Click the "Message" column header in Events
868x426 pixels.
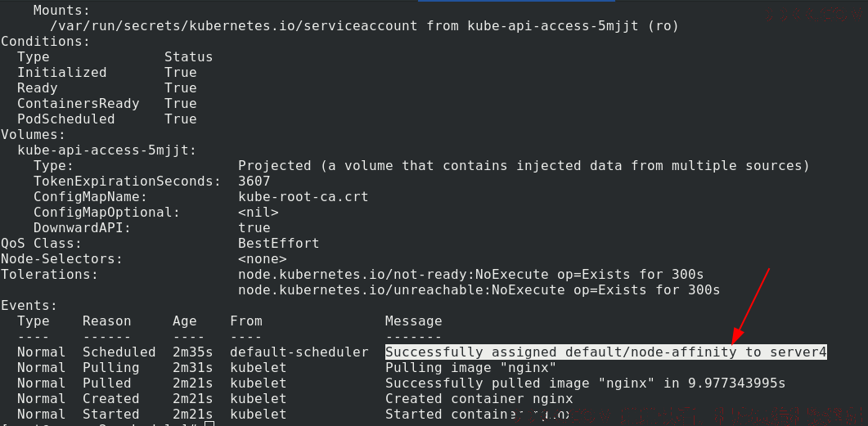(413, 321)
